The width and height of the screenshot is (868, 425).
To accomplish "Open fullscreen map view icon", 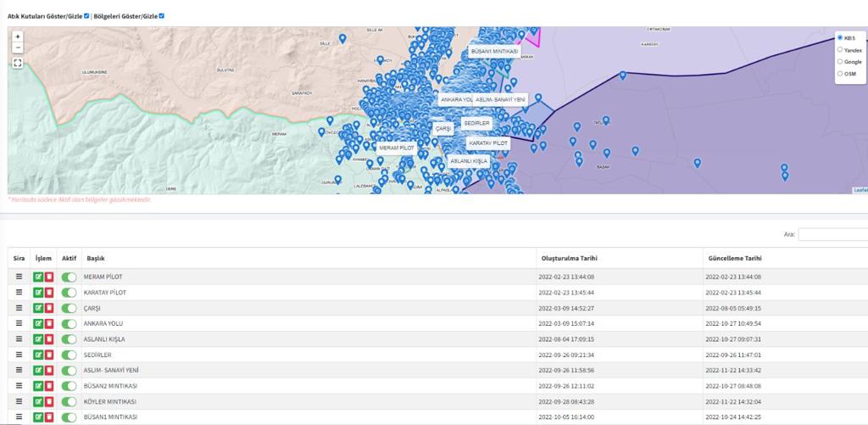I will point(18,63).
